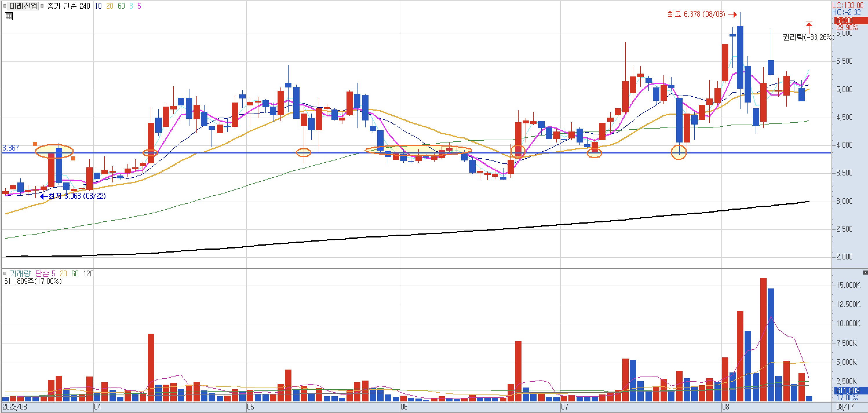Click the 거래량 indicator label
Viewport: 868px width, 413px height.
tap(20, 273)
